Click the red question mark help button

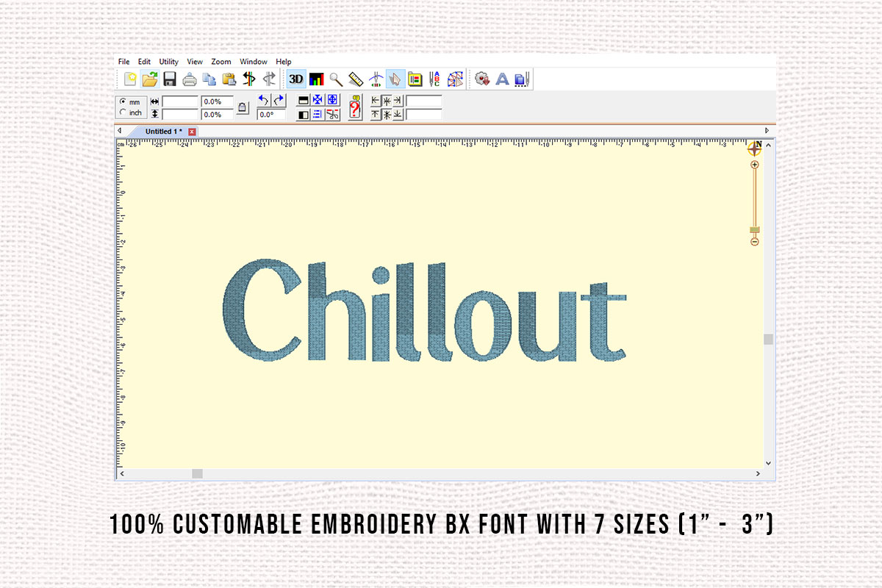coord(355,107)
